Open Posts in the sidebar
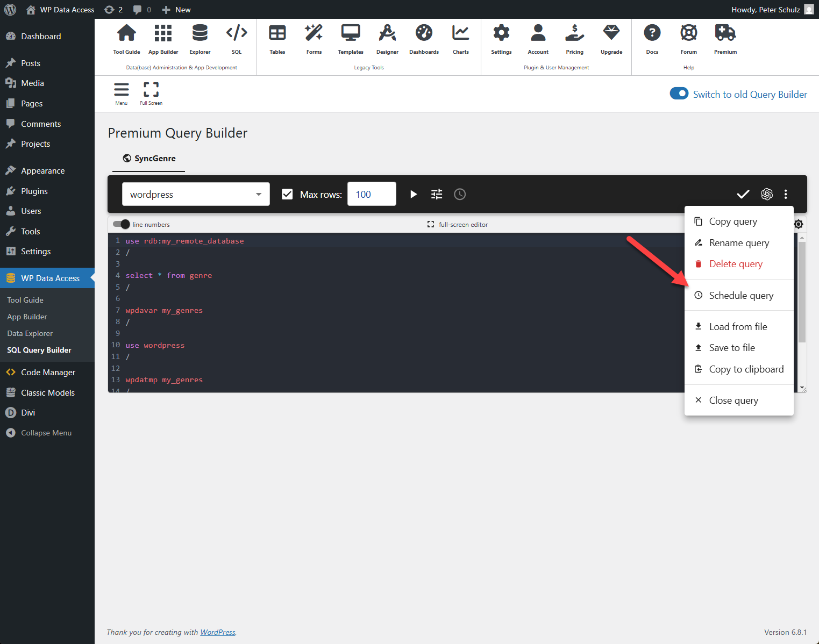 47,63
